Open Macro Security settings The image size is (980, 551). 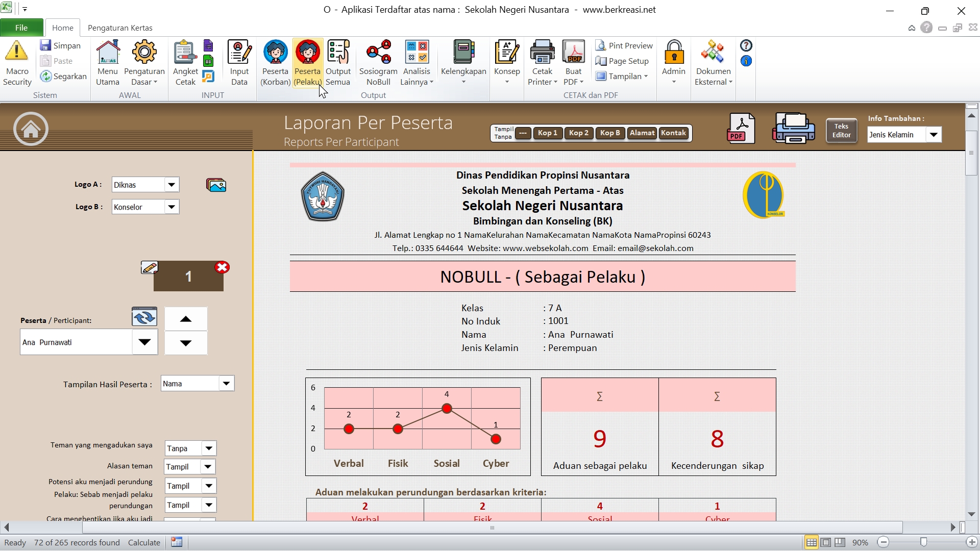point(17,63)
